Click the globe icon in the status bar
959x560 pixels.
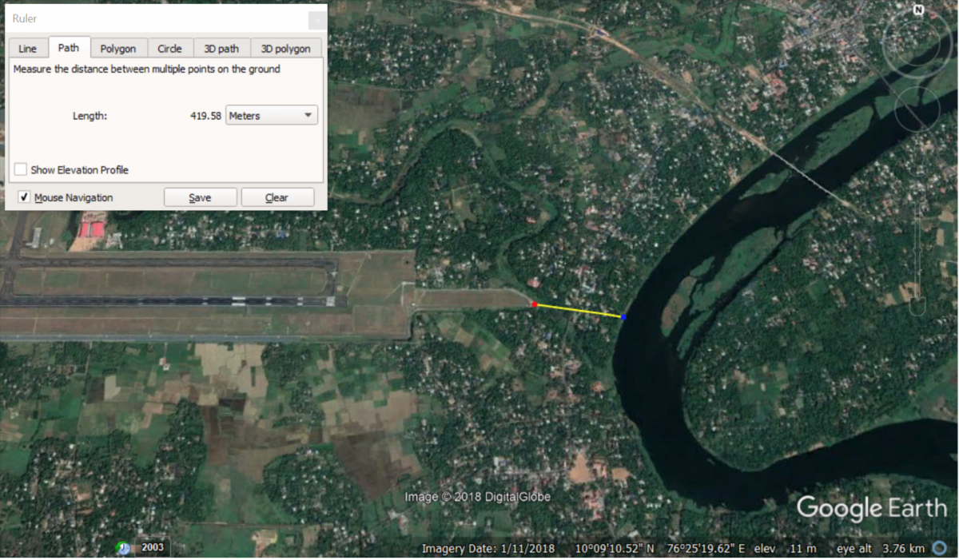(941, 548)
